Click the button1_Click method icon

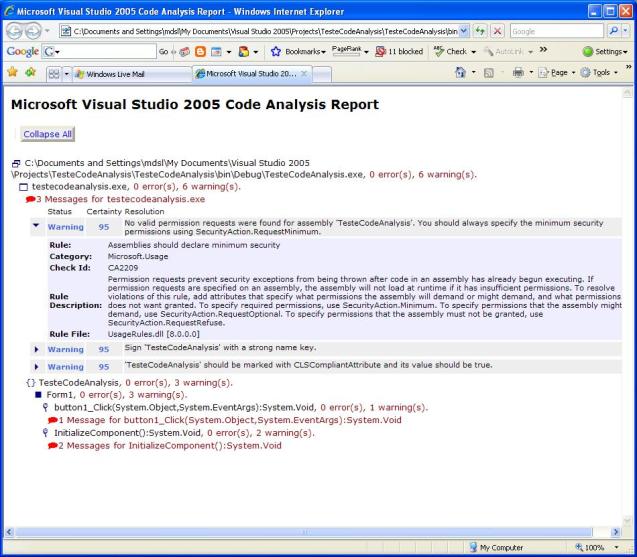pos(45,408)
